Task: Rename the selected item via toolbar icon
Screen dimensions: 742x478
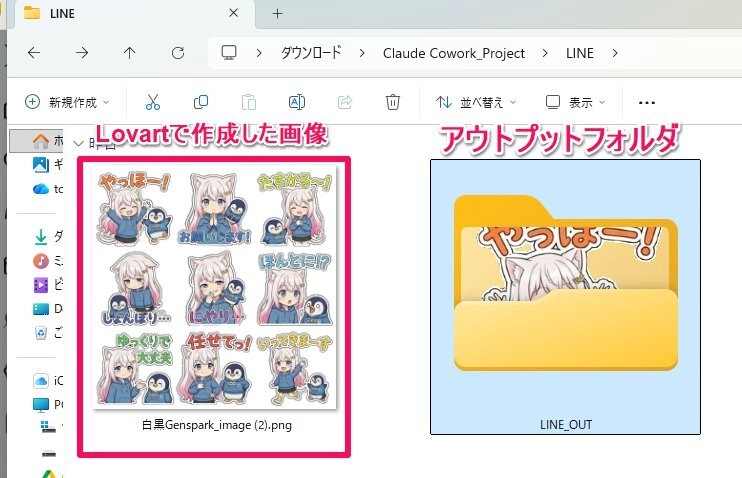Action: (297, 102)
